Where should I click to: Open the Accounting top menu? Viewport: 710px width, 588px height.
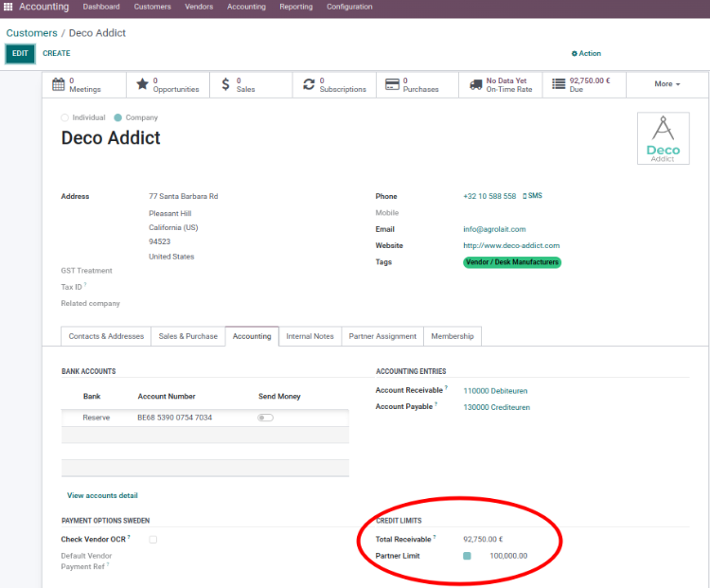tap(246, 7)
